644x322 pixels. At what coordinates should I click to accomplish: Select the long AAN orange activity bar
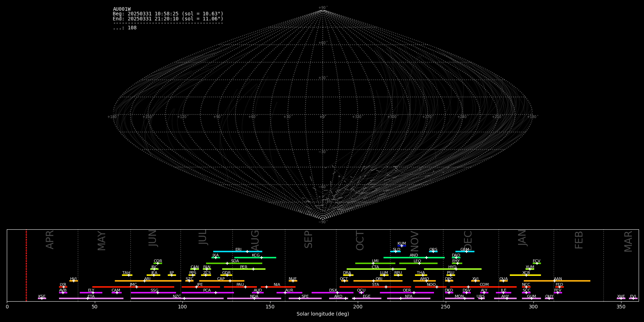click(x=557, y=281)
